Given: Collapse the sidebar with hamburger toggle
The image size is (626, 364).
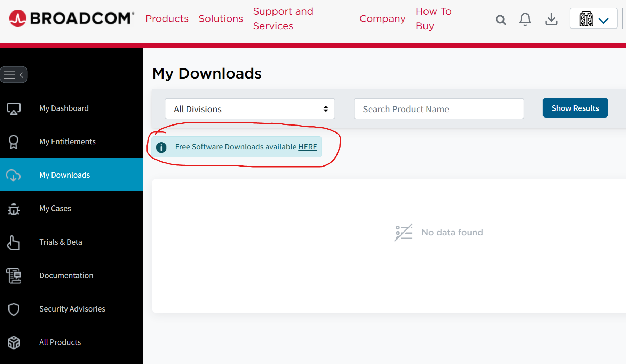Looking at the screenshot, I should (x=14, y=75).
